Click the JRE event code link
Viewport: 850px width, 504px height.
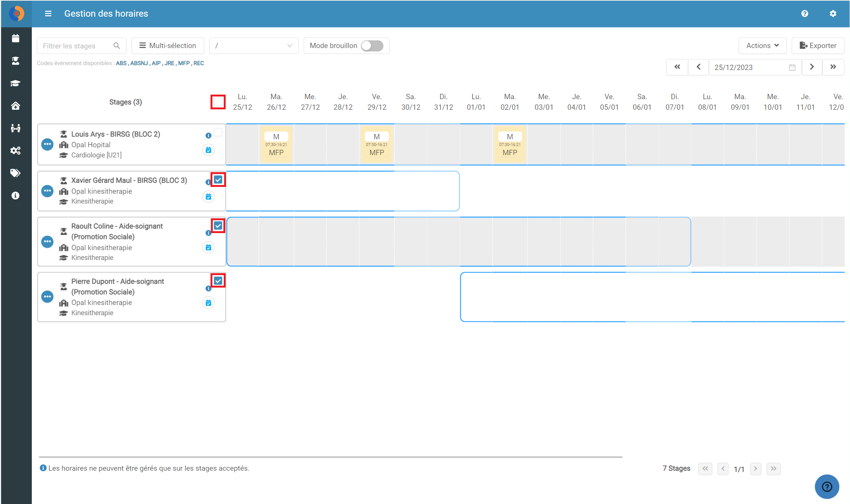169,63
